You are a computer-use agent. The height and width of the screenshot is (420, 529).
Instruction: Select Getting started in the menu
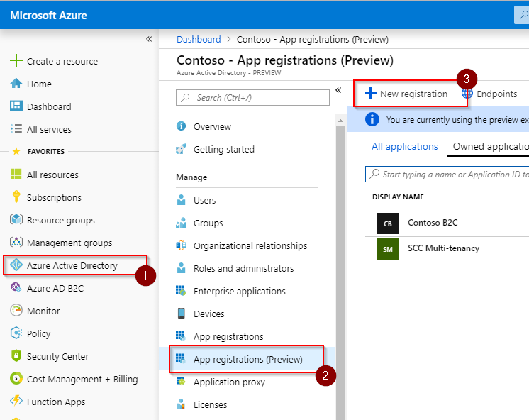223,149
